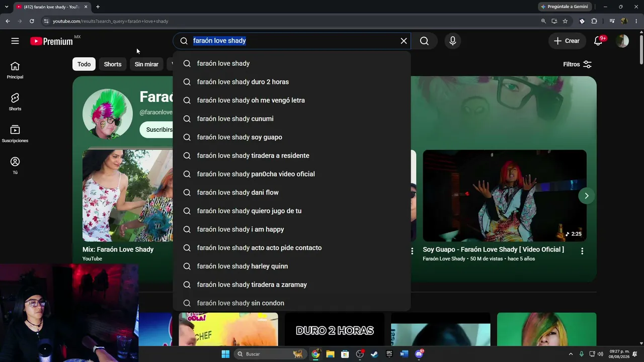
Task: Open the Chrome profile avatar
Action: [624, 21]
